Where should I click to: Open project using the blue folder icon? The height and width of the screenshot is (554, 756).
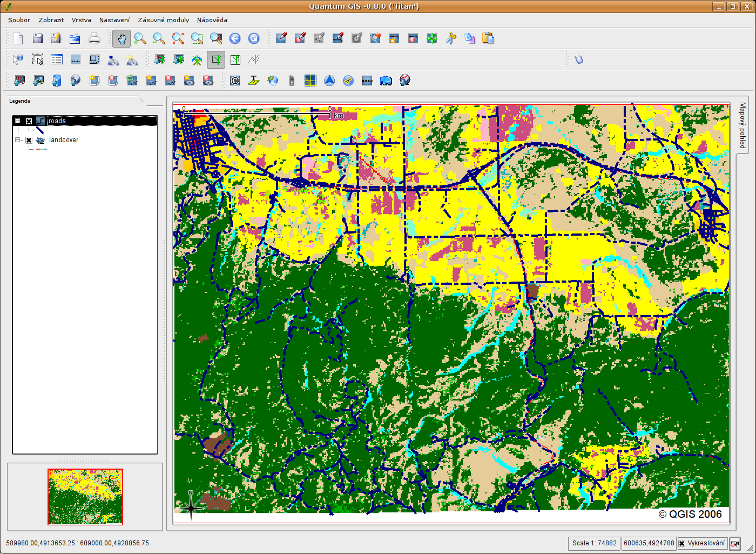(x=75, y=38)
